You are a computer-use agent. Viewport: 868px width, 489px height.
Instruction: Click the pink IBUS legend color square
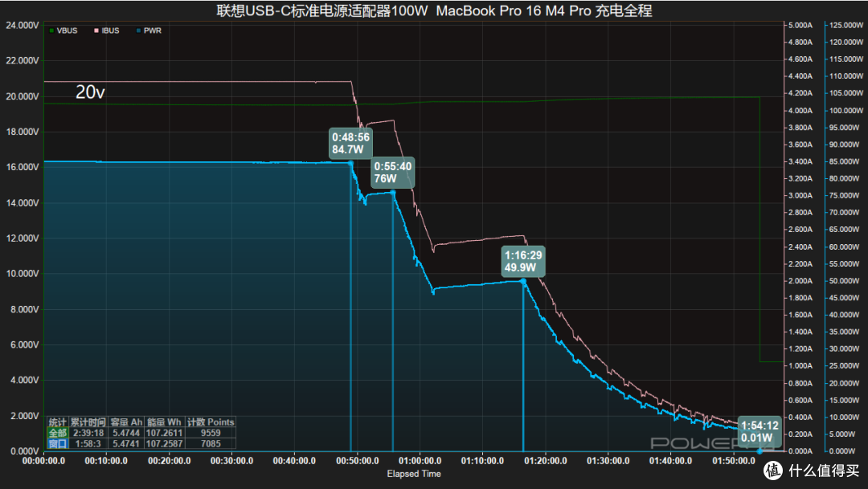pyautogui.click(x=96, y=31)
